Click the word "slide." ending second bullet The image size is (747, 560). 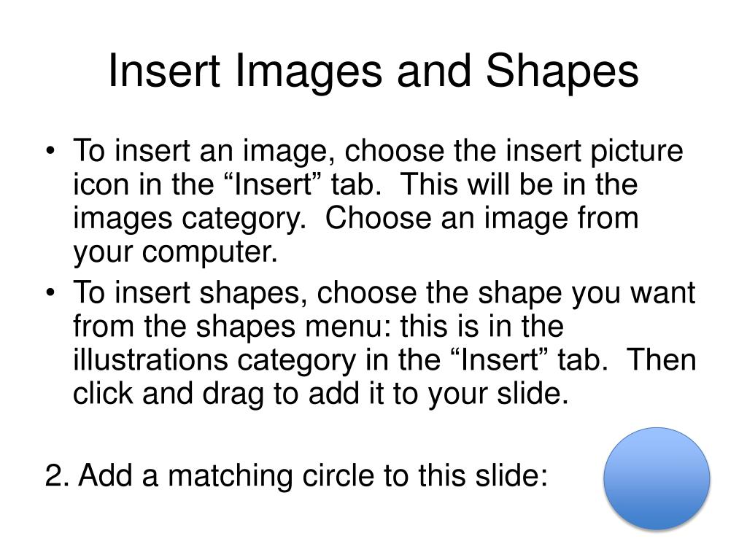(x=533, y=393)
